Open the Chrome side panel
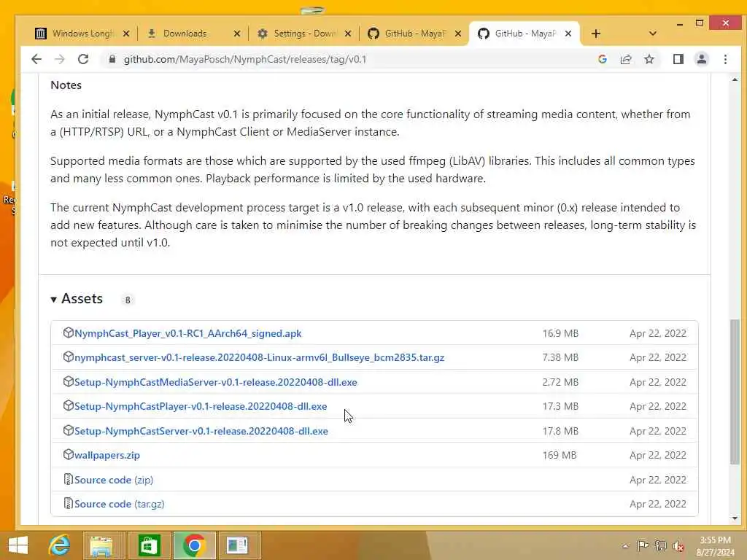This screenshot has height=560, width=747. (678, 59)
